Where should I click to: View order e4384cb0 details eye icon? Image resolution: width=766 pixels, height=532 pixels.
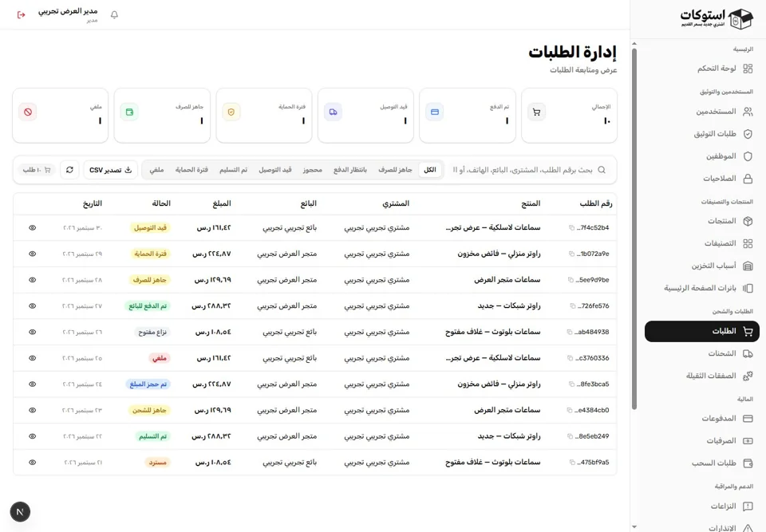point(32,410)
